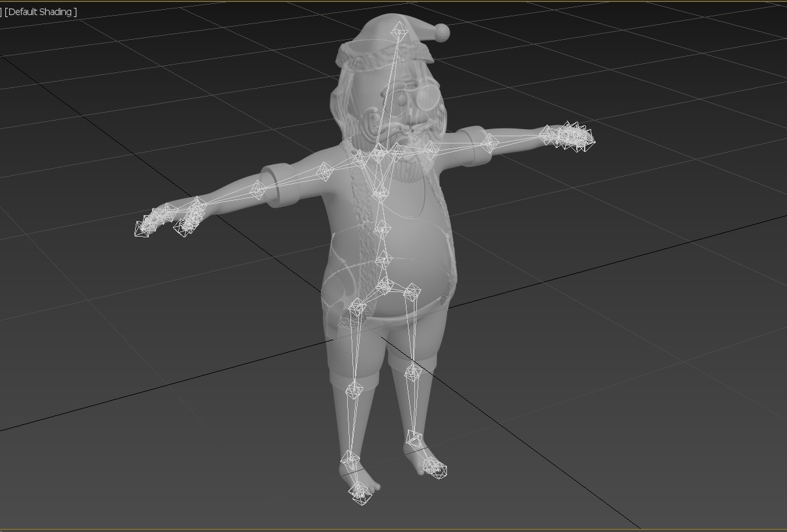Select the pelvis root bone joint at the belly
Viewport: 787px width, 532px height.
(x=384, y=286)
